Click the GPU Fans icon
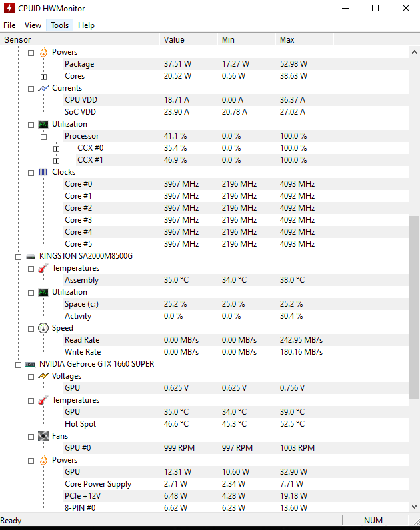The width and height of the screenshot is (420, 530). pyautogui.click(x=43, y=436)
